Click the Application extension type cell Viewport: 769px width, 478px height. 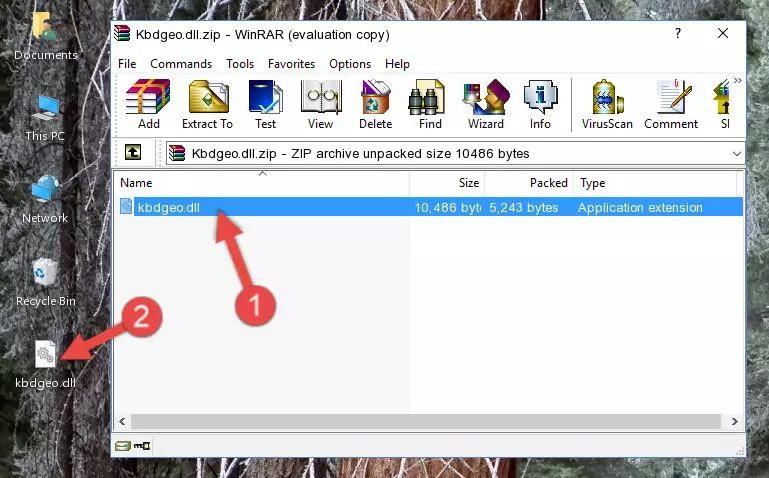[x=640, y=208]
